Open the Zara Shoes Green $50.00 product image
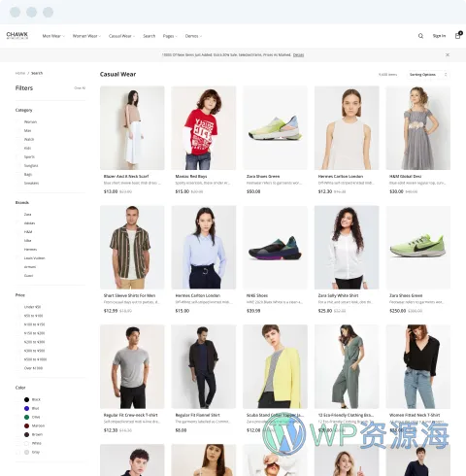The height and width of the screenshot is (476, 466). coord(275,127)
